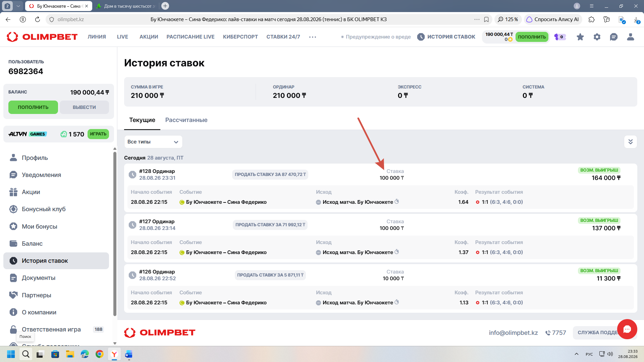Open ИСТОРИЯ СТАВОК header link
The width and height of the screenshot is (644, 362).
click(x=446, y=37)
